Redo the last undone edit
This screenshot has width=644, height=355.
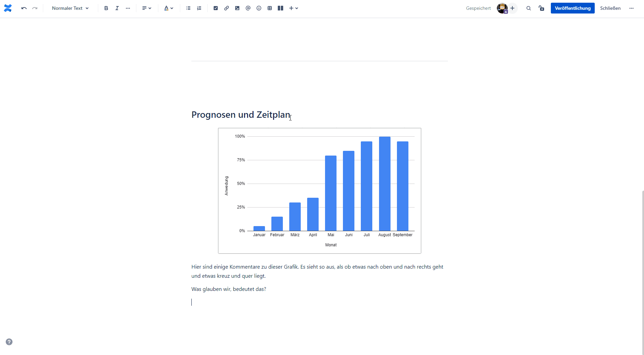click(35, 8)
